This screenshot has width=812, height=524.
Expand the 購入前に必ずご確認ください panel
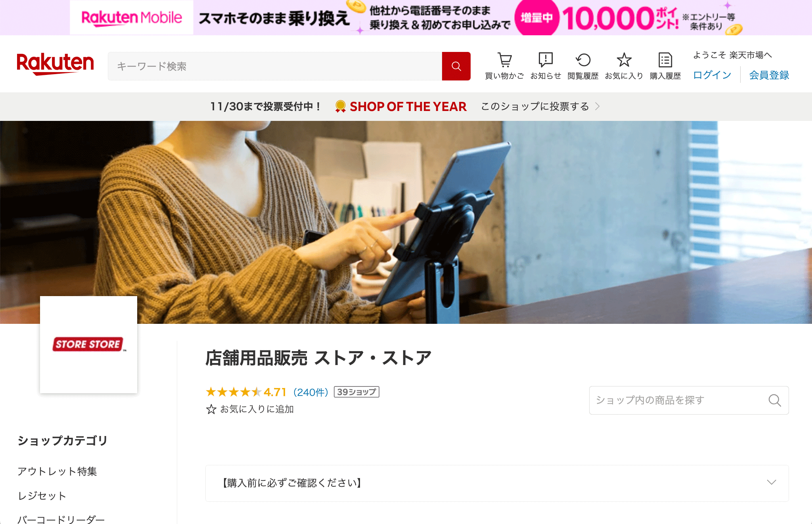497,483
